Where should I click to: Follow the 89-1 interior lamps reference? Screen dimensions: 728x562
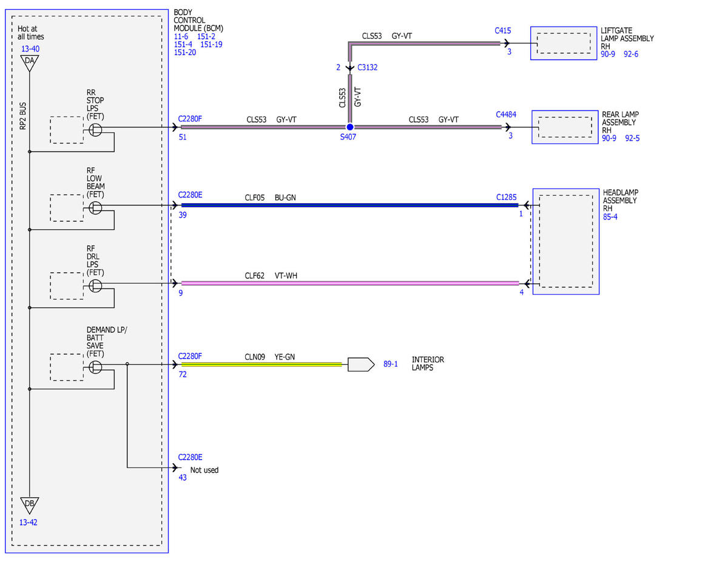pos(391,364)
